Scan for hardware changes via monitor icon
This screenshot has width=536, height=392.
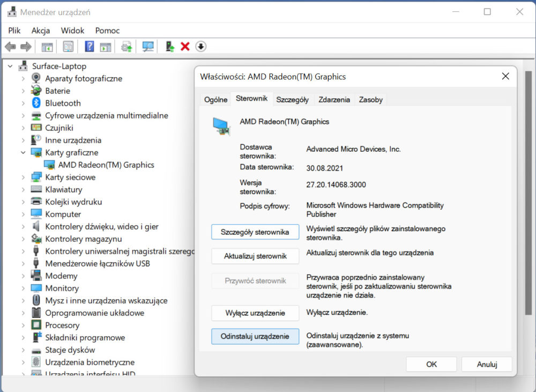(148, 47)
